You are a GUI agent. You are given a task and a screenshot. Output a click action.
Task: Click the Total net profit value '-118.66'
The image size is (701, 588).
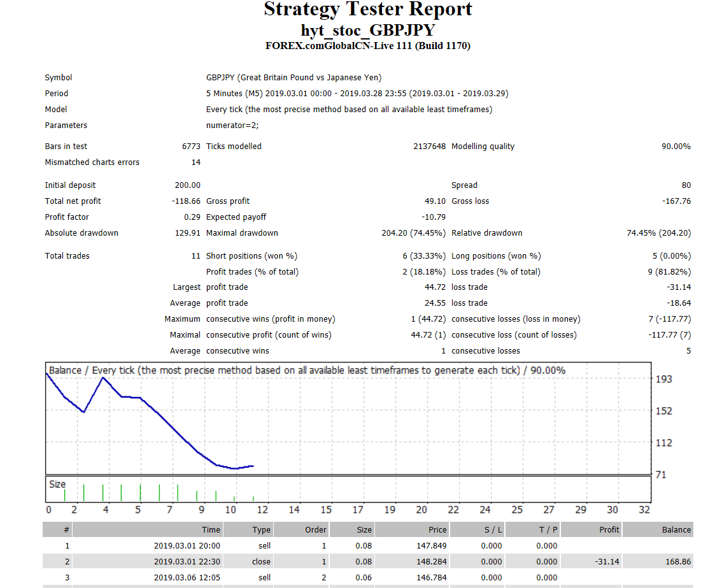point(186,201)
